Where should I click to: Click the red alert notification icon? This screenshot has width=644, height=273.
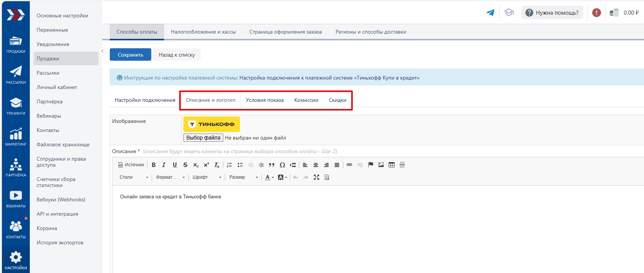pyautogui.click(x=596, y=12)
